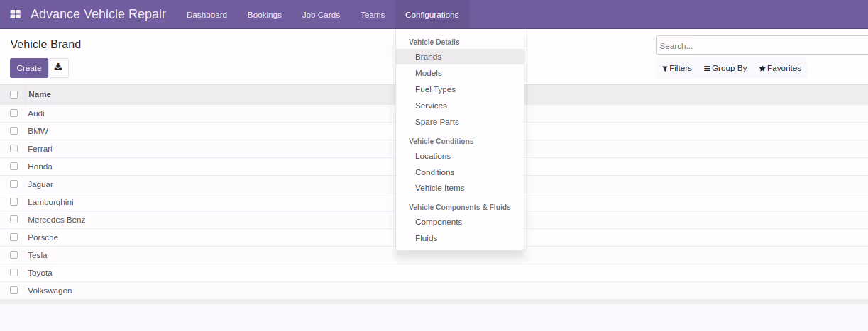Sort by the Name column header
This screenshot has height=331, width=868.
pos(40,94)
